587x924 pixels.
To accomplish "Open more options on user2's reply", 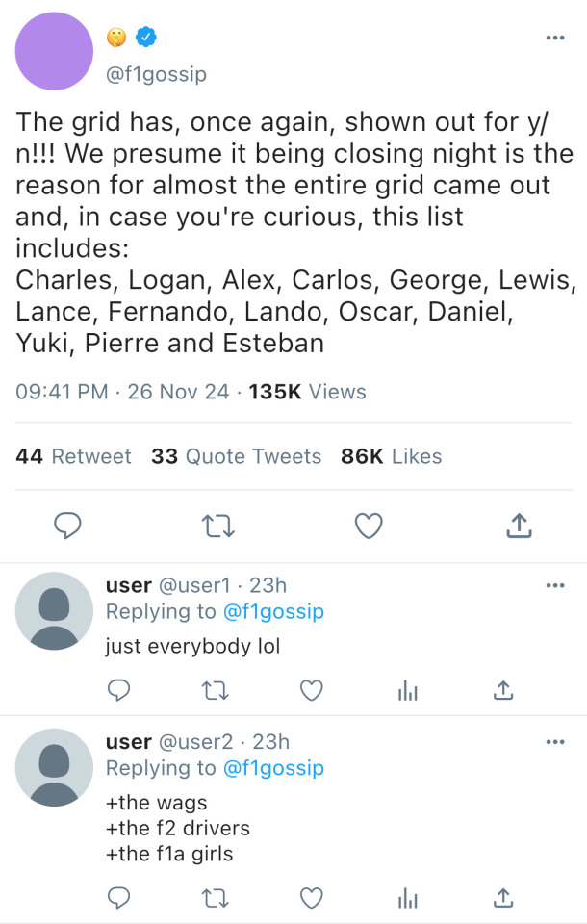I will point(555,742).
